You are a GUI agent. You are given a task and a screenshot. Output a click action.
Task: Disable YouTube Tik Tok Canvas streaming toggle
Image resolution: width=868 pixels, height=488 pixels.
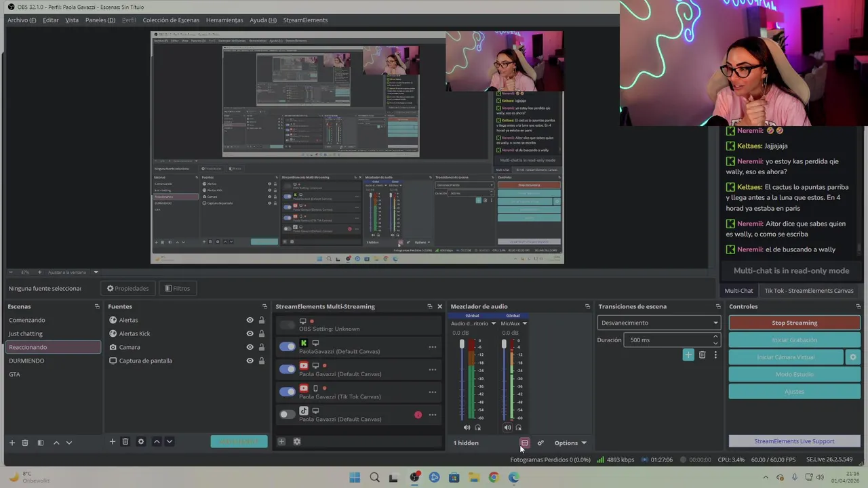[288, 391]
